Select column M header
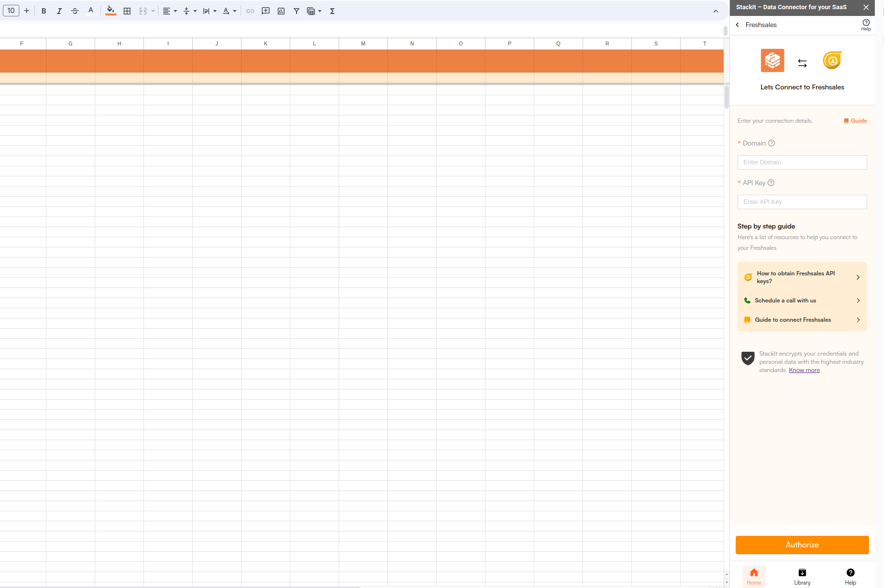The width and height of the screenshot is (884, 588). [x=363, y=43]
